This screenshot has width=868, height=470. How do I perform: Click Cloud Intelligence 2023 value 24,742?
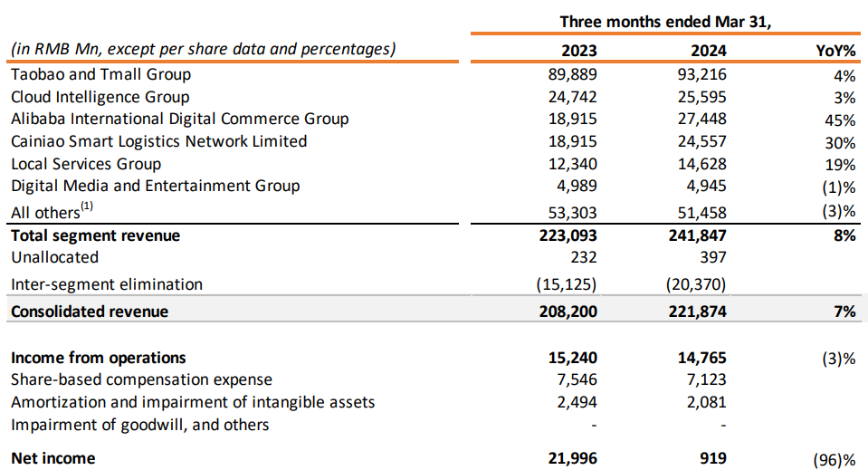[x=572, y=97]
